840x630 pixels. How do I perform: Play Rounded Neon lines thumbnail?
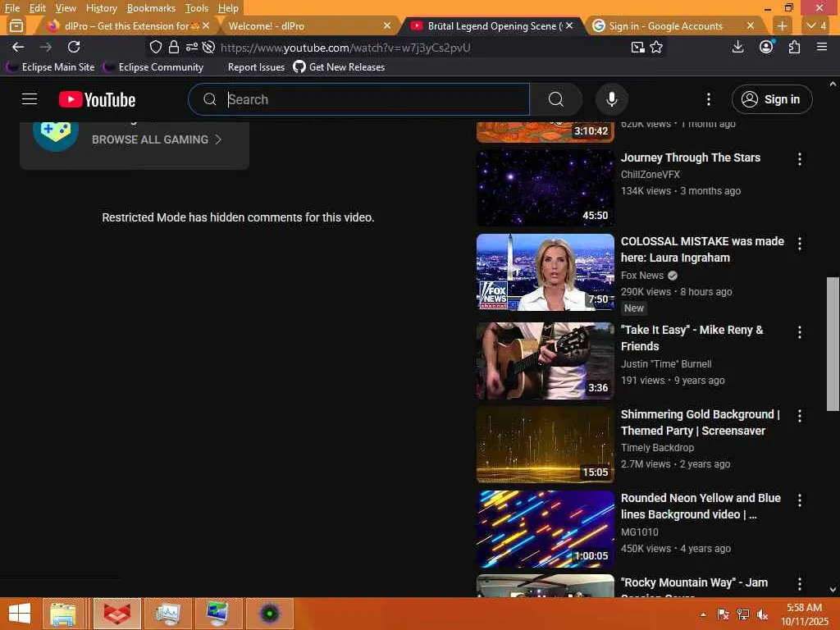(545, 529)
